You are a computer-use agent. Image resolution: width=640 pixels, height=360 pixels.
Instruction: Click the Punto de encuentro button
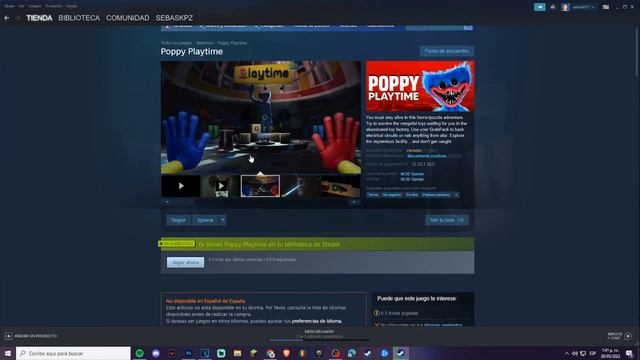[x=447, y=51]
